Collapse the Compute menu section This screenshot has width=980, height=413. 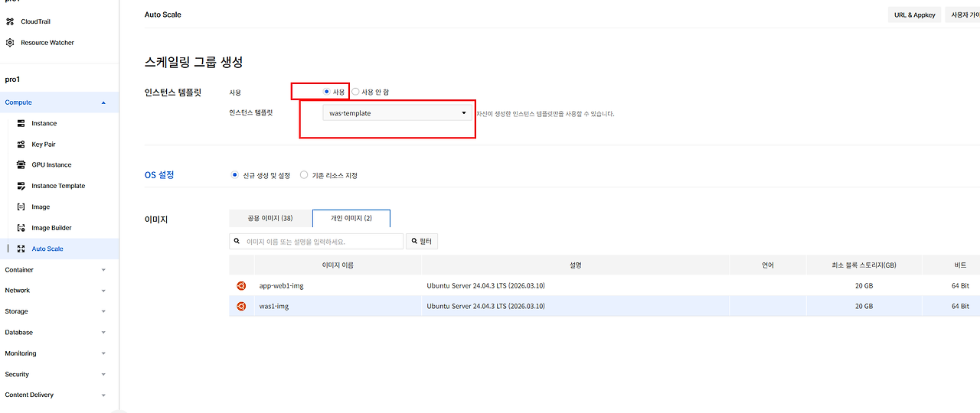pos(103,102)
